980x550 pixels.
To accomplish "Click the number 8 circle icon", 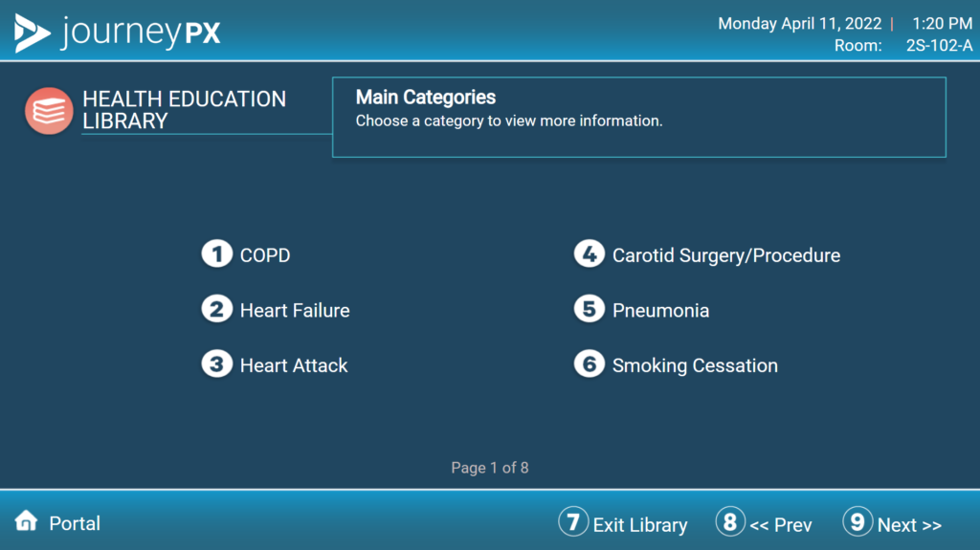I will [x=730, y=521].
